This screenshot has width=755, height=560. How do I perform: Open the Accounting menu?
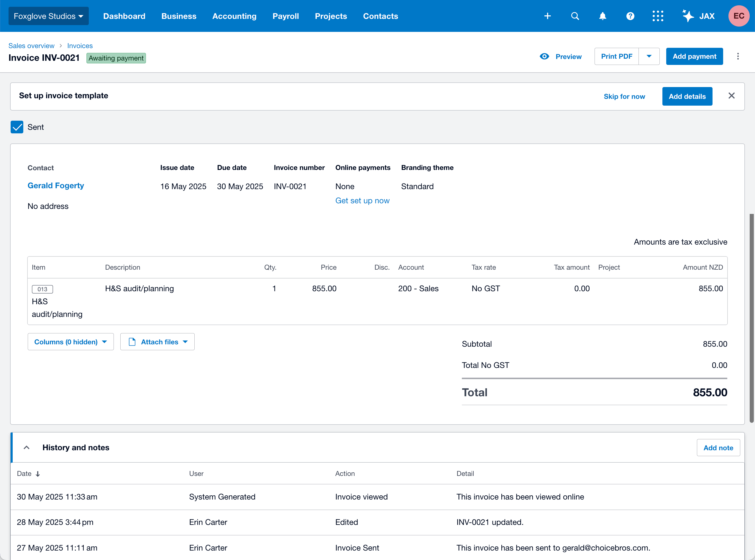[x=234, y=16]
